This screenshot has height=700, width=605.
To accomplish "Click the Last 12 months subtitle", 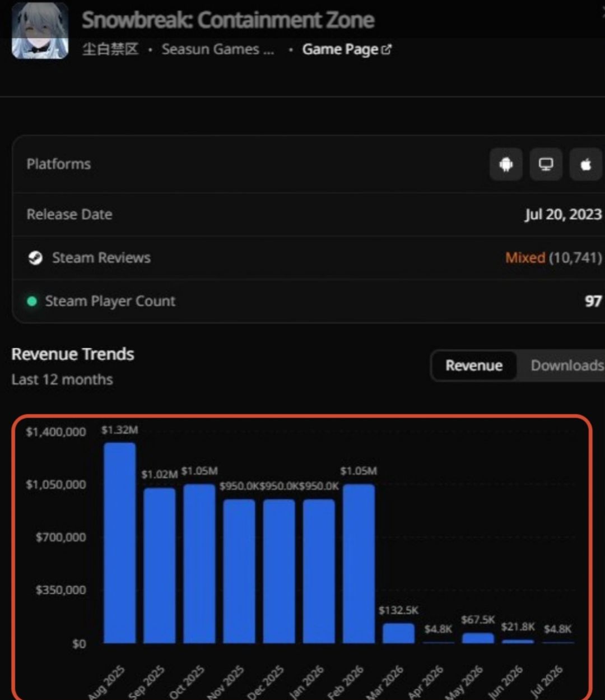I will click(62, 380).
